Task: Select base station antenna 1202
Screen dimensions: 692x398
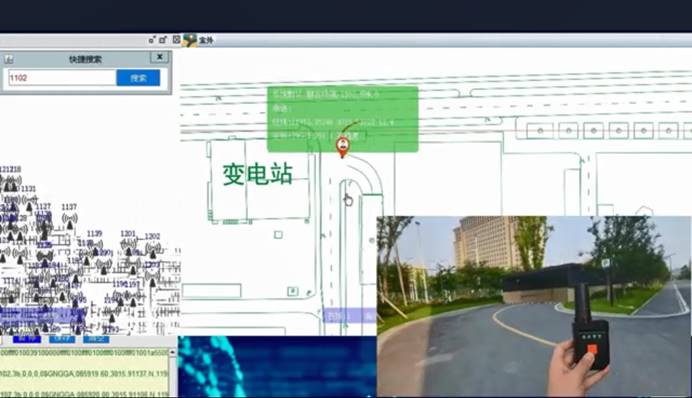Action: tap(153, 249)
